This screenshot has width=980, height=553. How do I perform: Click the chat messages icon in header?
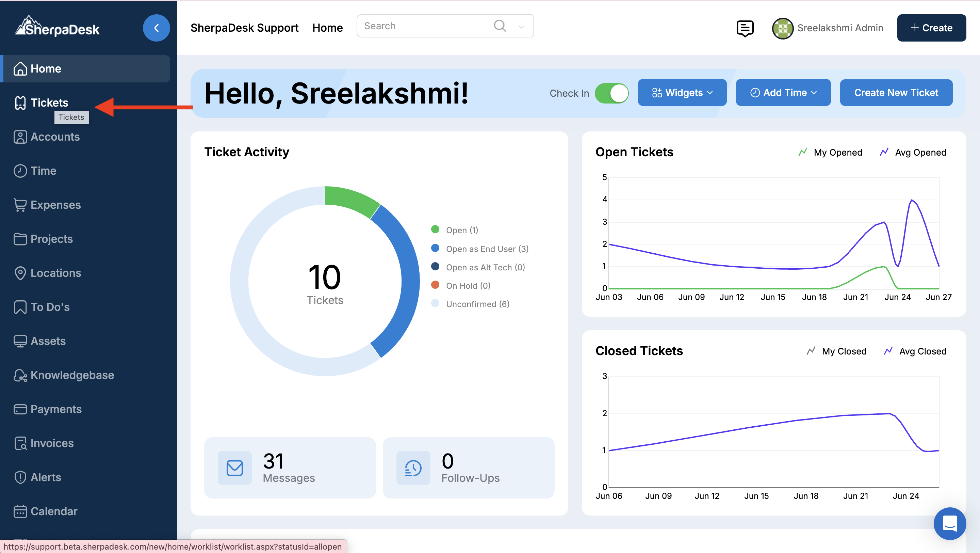pos(745,28)
